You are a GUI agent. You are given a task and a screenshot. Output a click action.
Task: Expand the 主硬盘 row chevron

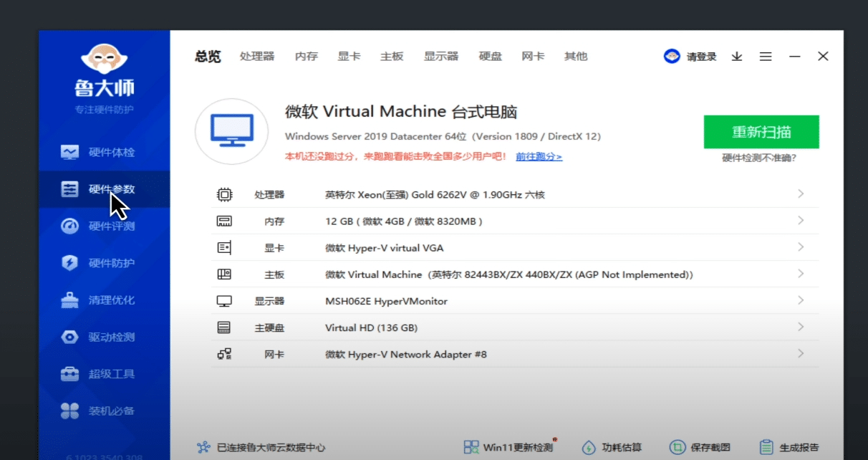[x=801, y=327]
